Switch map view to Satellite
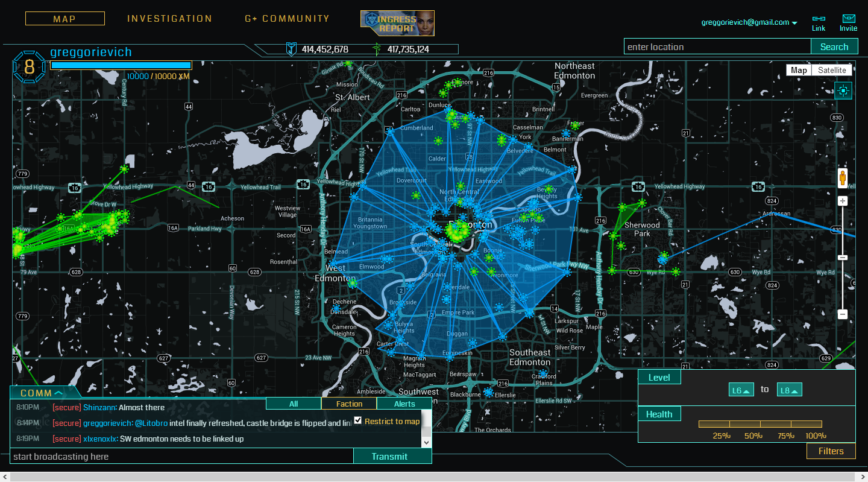This screenshot has width=868, height=482. coord(832,70)
